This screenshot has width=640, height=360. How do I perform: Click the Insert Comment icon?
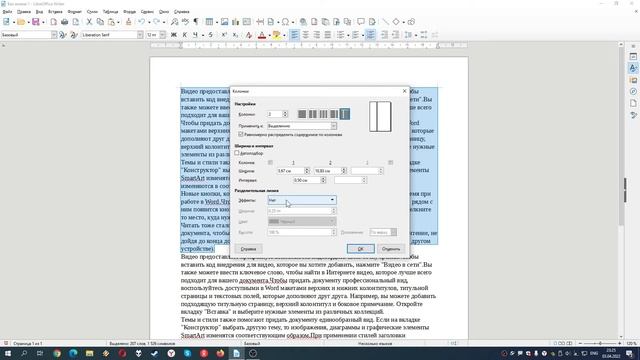coord(361,22)
